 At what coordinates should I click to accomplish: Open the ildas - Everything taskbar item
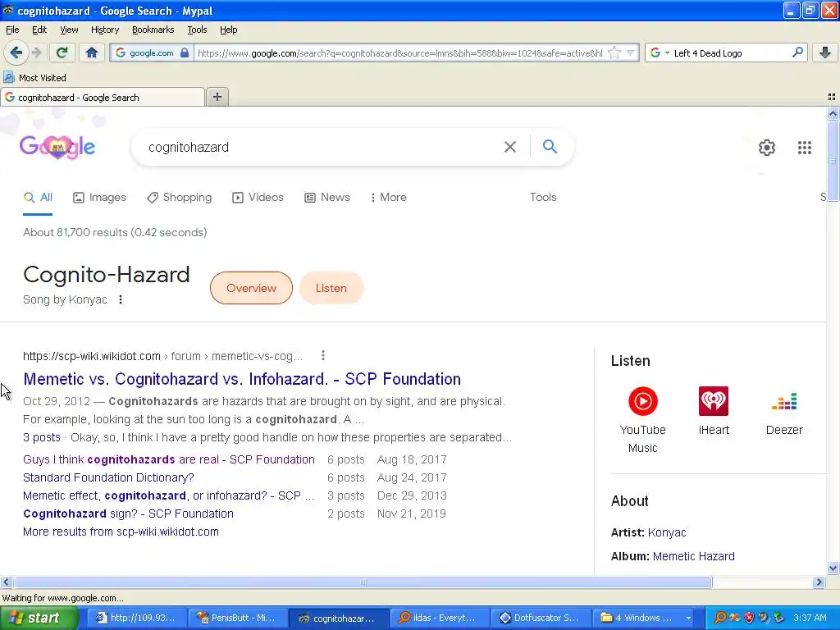[440, 618]
